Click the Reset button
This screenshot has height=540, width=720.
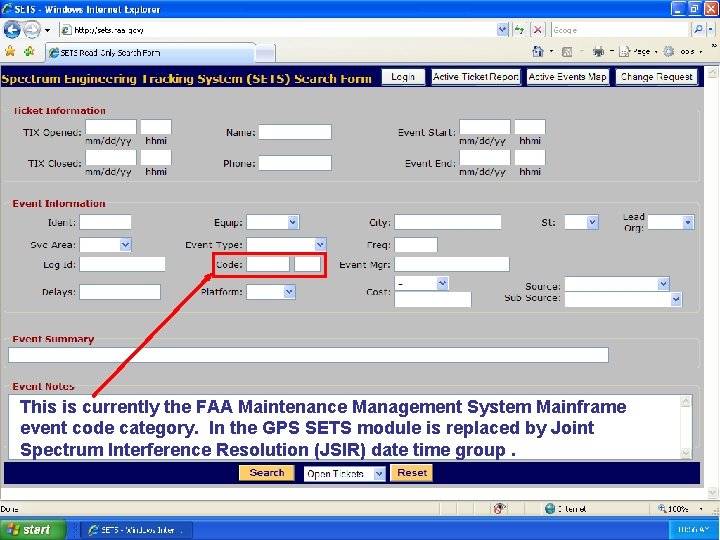[412, 473]
